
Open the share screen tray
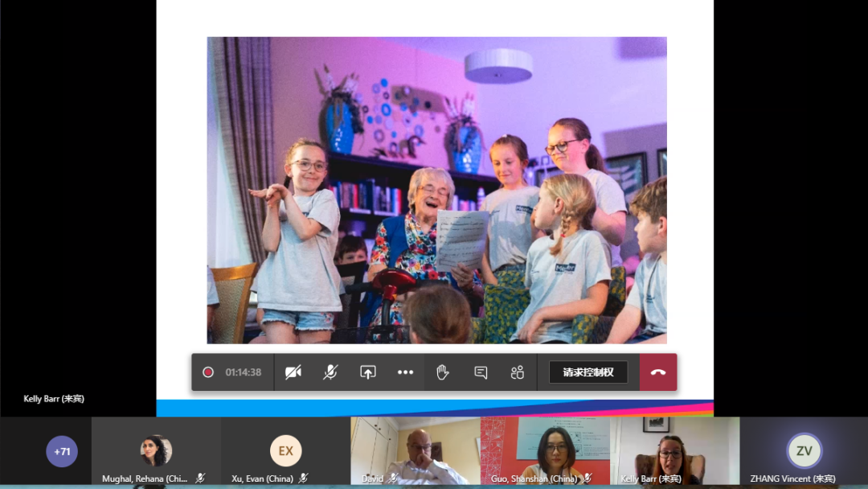[368, 372]
